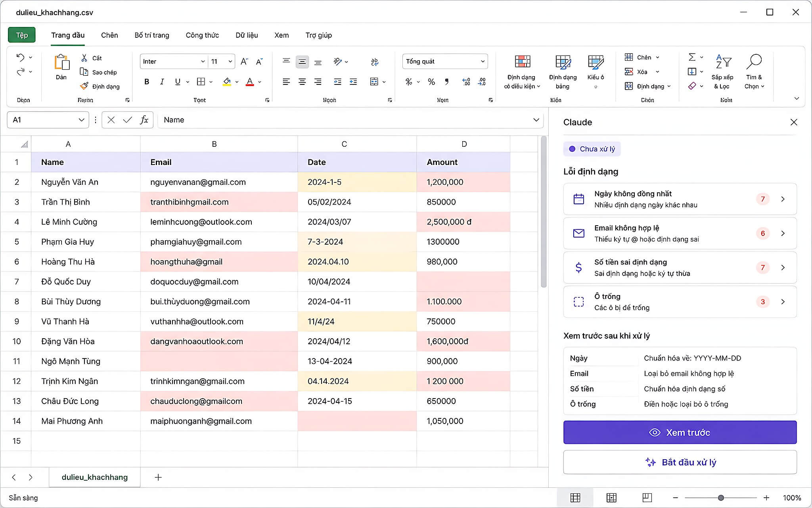Add a new sheet with plus button
Screen dimensions: 812x508
[158, 477]
